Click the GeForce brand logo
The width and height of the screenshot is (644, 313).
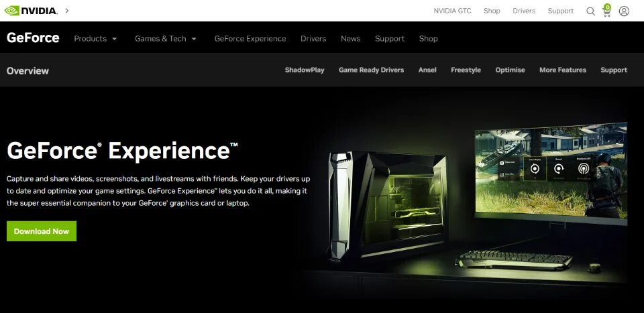pos(33,38)
